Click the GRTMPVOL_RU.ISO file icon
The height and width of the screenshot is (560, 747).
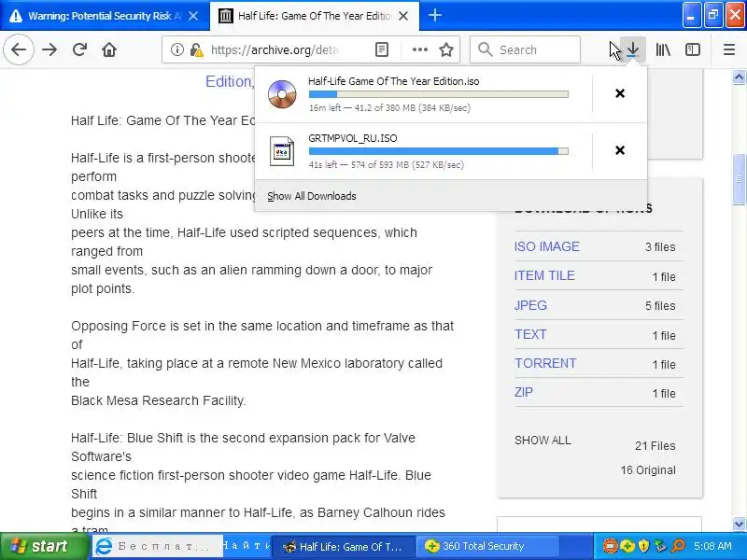pos(282,151)
